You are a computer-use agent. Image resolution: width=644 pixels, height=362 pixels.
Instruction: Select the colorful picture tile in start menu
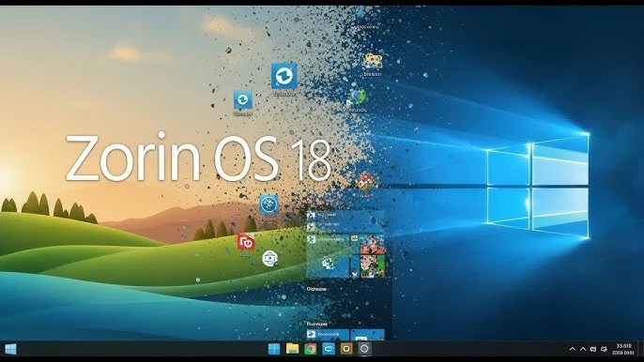(373, 257)
